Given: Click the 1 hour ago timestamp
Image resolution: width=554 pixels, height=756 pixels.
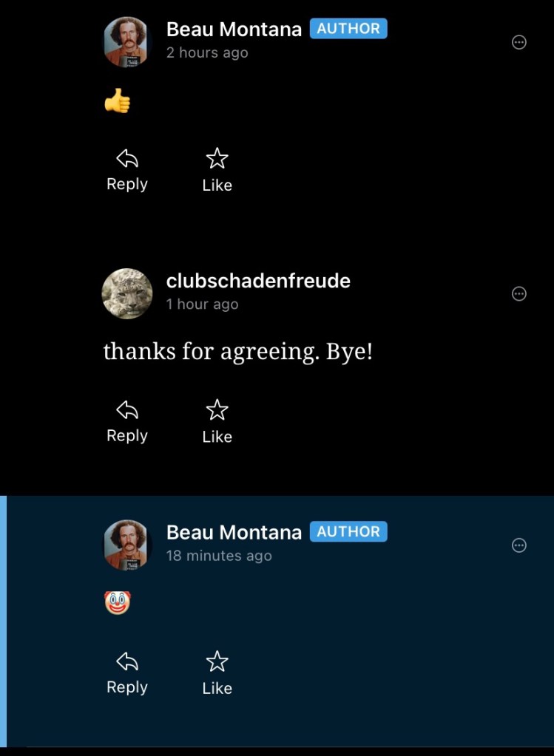Looking at the screenshot, I should [202, 304].
